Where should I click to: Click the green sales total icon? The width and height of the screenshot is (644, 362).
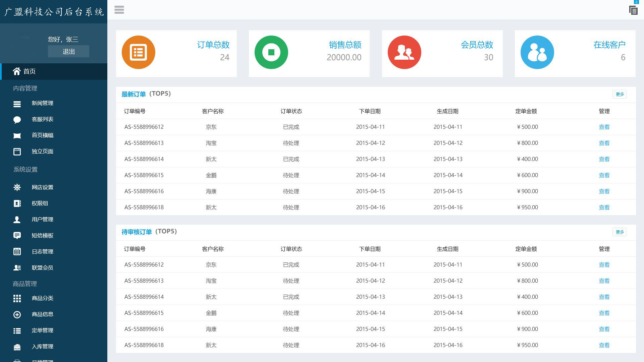(271, 52)
